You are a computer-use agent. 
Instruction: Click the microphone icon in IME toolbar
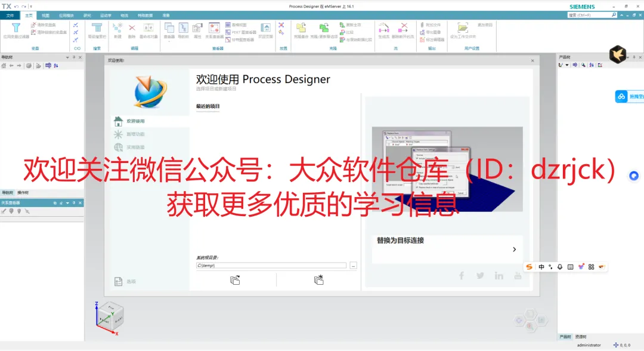[560, 267]
